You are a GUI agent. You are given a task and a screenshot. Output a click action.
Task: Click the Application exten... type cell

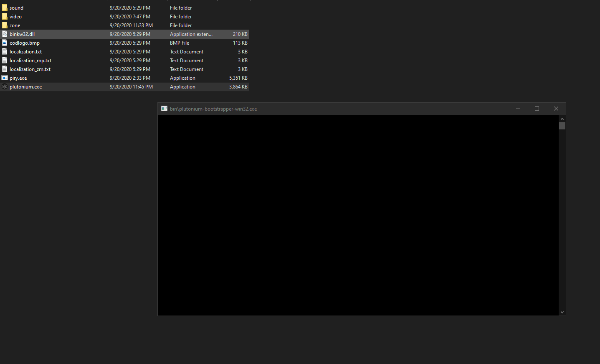[x=191, y=34]
